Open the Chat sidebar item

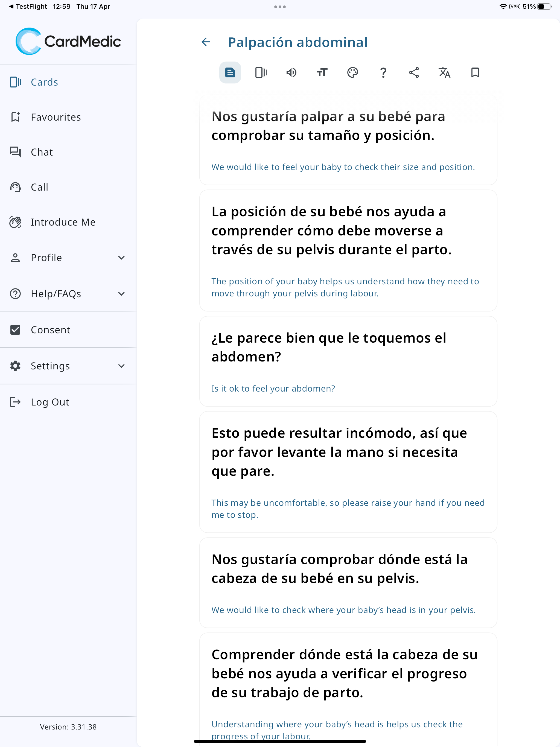(42, 152)
